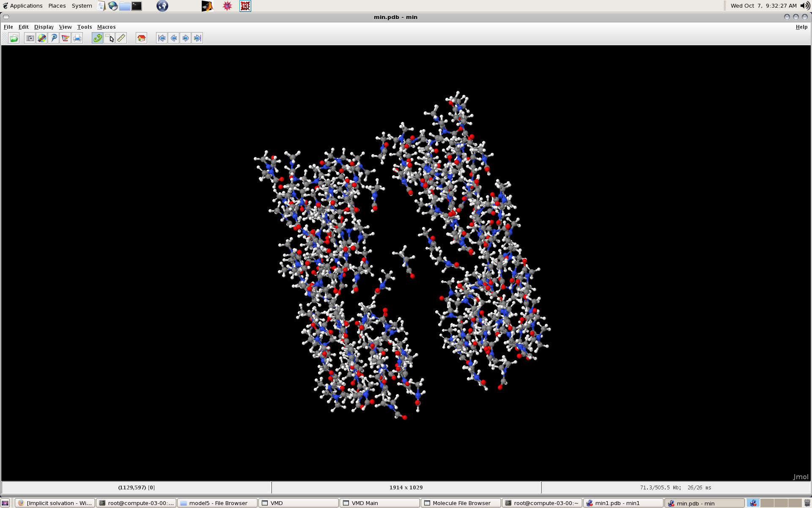Screen dimensions: 812x508
Task: Open the script editor pencil icon
Action: coord(65,38)
